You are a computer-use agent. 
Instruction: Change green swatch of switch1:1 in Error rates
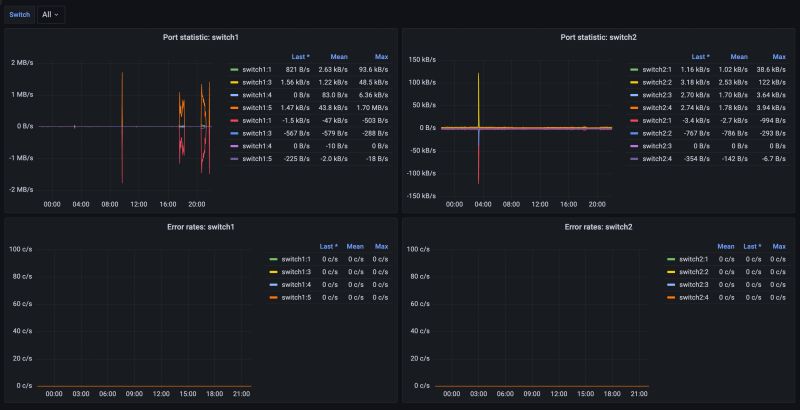coord(273,260)
